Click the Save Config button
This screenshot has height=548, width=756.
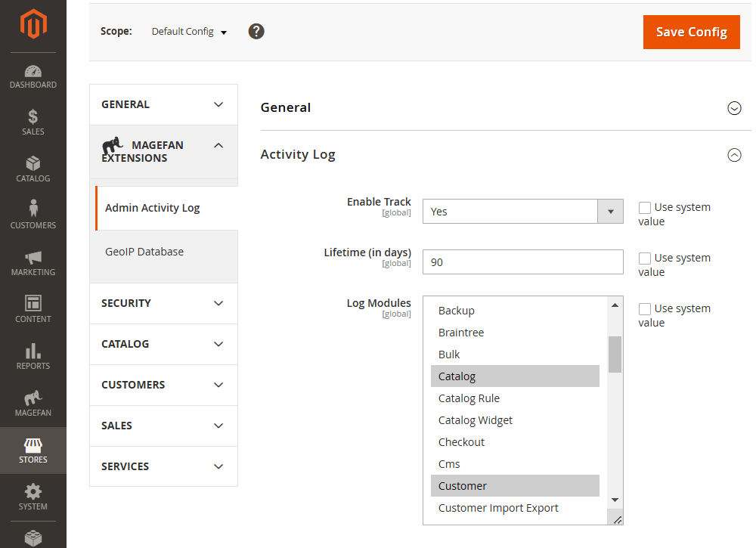(692, 32)
